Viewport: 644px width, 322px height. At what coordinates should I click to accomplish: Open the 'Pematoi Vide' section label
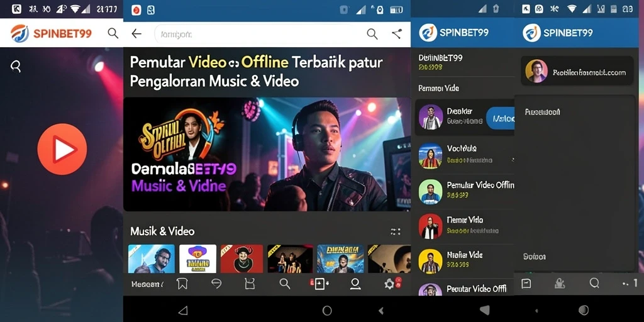[438, 88]
